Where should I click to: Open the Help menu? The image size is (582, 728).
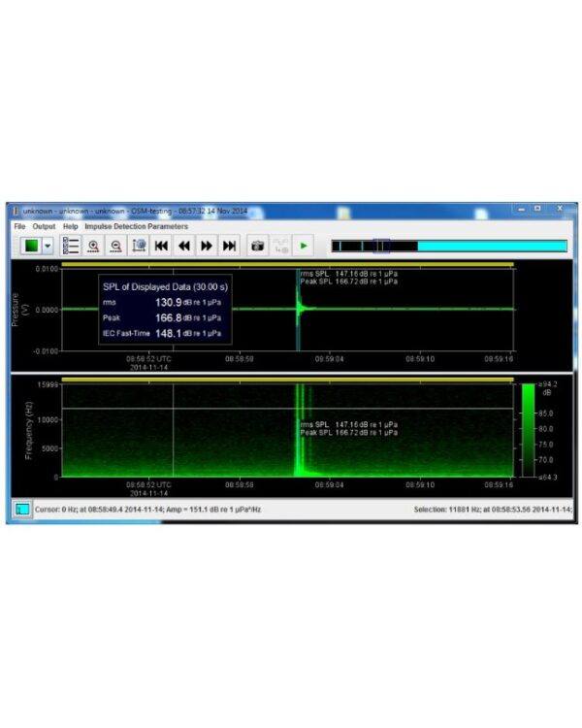pos(70,226)
